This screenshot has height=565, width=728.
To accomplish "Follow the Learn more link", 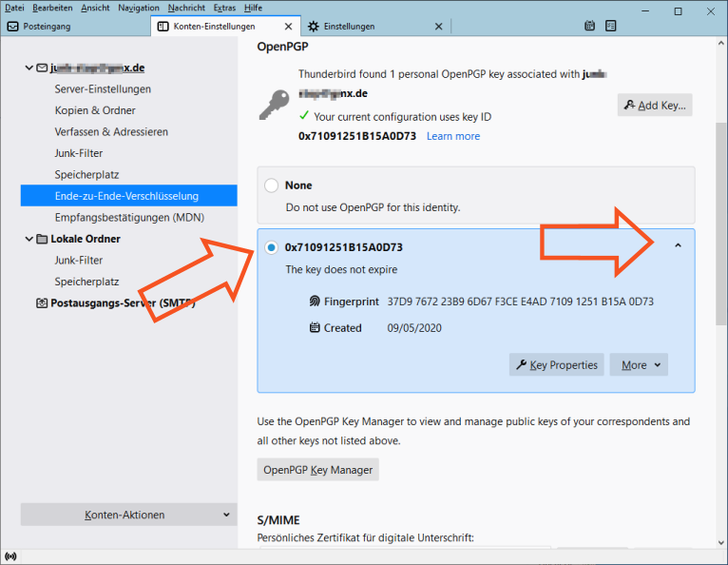I will coord(453,136).
